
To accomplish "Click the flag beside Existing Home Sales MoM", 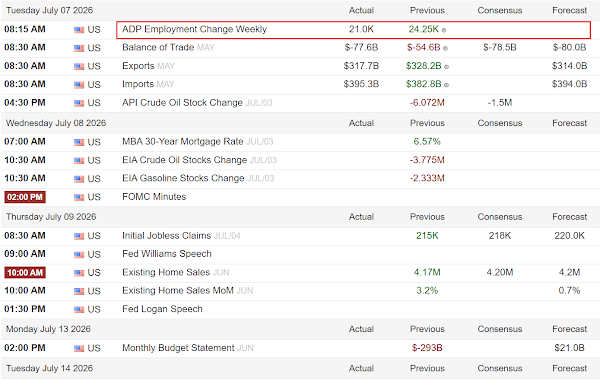I will coord(79,291).
